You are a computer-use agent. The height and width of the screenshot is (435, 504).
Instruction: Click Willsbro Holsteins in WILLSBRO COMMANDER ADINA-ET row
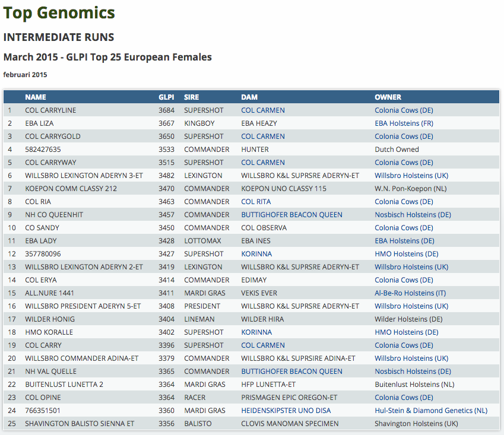pyautogui.click(x=411, y=358)
